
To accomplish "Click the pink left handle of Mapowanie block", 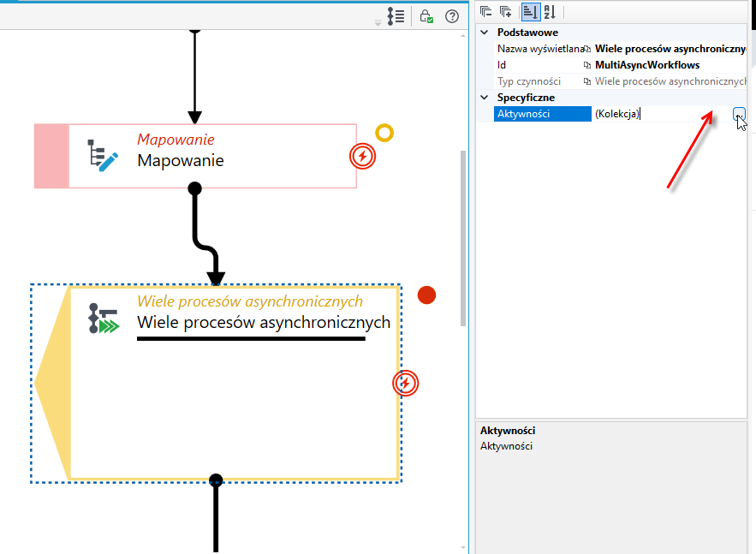I will [x=51, y=156].
